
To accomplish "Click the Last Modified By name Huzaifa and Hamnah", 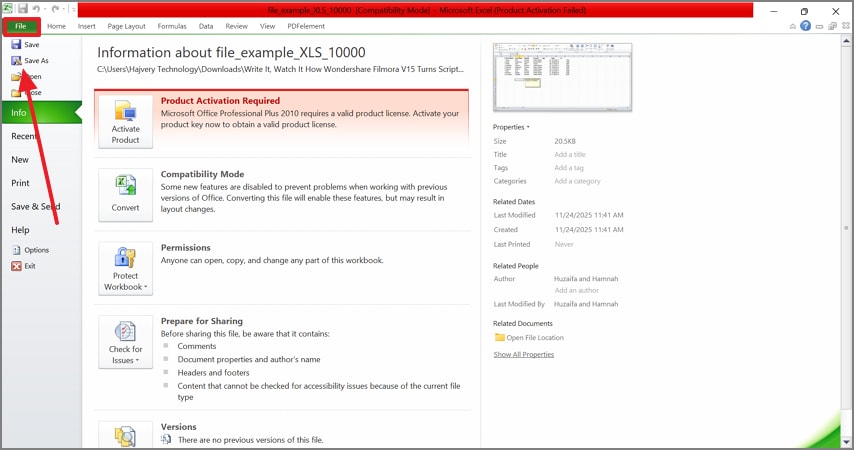I will pos(586,304).
